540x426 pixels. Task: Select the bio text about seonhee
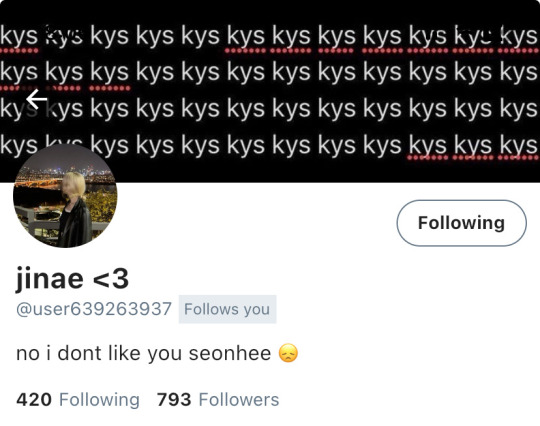point(157,353)
